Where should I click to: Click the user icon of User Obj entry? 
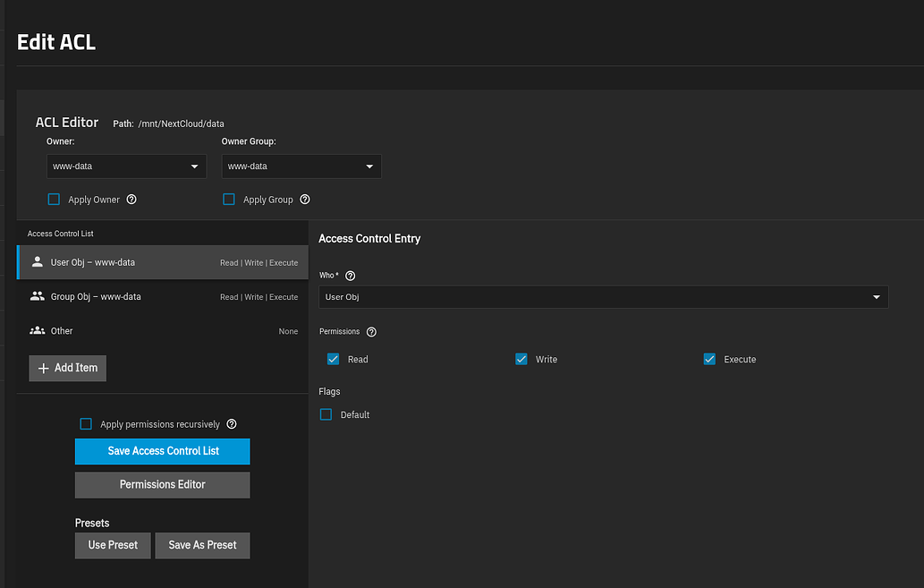pos(38,262)
